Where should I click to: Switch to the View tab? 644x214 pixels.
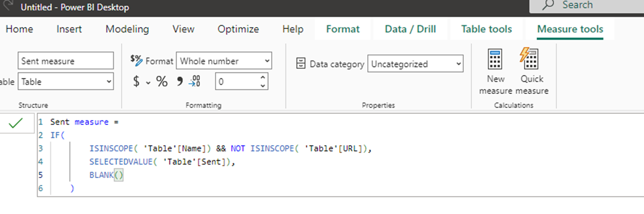184,29
